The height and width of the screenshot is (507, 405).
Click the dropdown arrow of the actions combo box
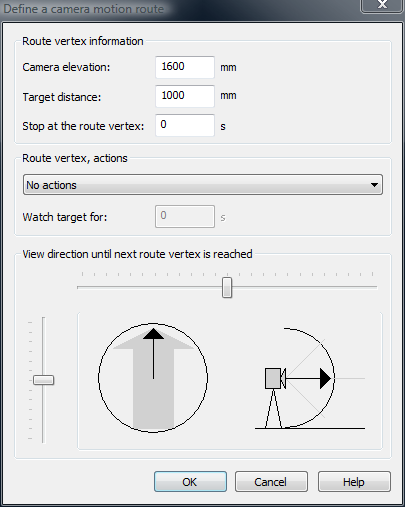[x=374, y=185]
